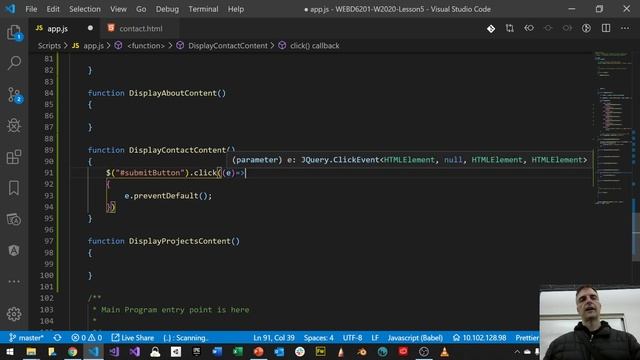This screenshot has height=360, width=640.
Task: Open the Extensions view in activity bar
Action: 14,157
